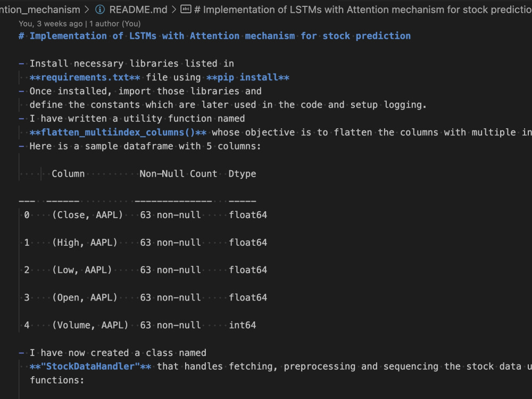Click the '(Volume, AAPL)' table entry
532x399 pixels.
click(x=90, y=325)
